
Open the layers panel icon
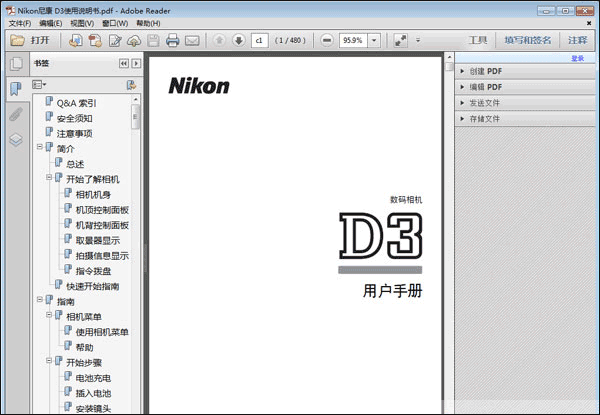(16, 140)
